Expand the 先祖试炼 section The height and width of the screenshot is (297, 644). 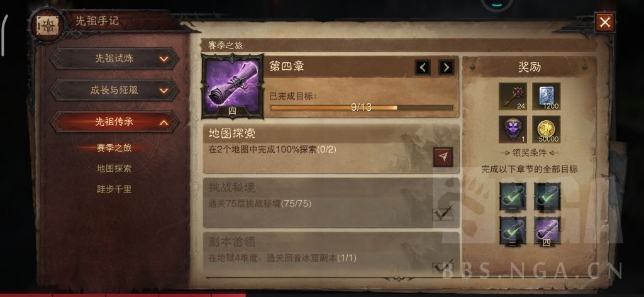(x=114, y=59)
